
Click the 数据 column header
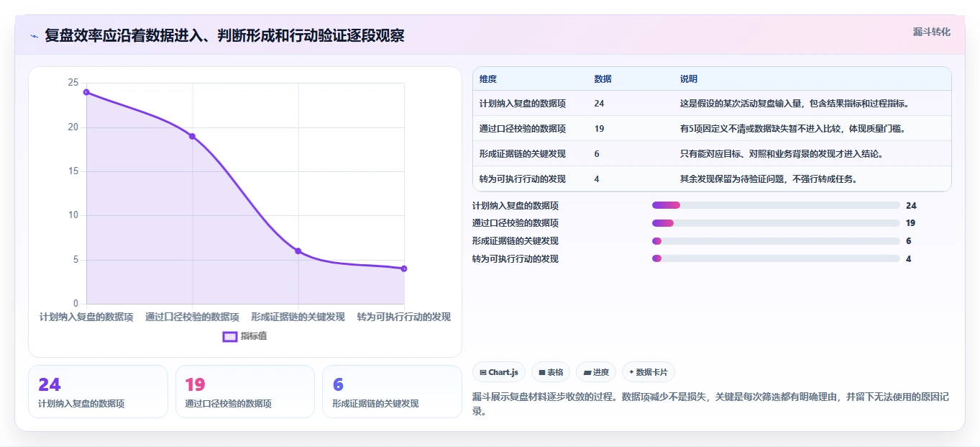tap(603, 79)
